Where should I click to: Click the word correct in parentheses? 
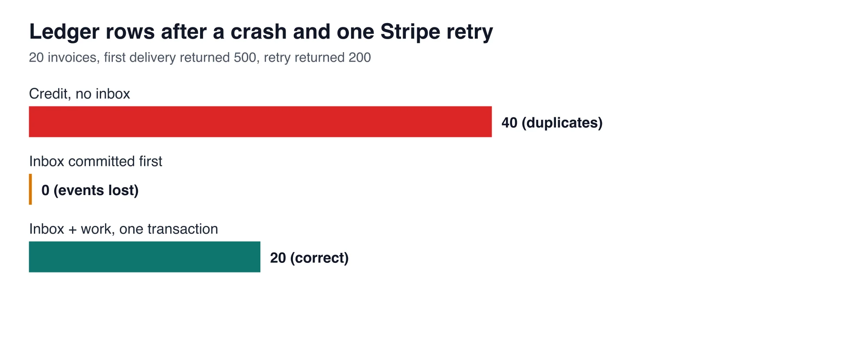coord(319,258)
